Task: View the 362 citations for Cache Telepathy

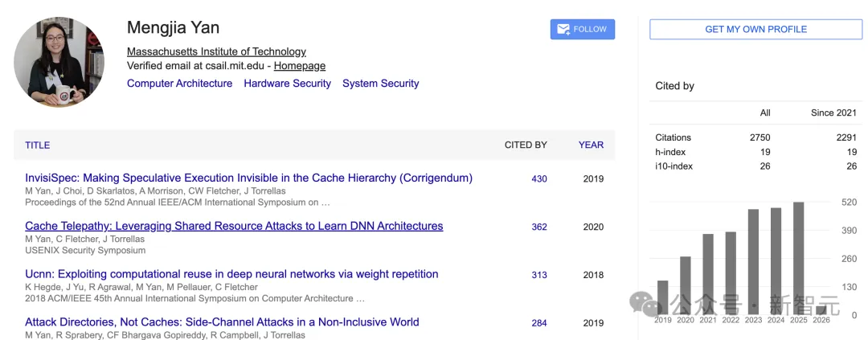Action: pyautogui.click(x=538, y=227)
